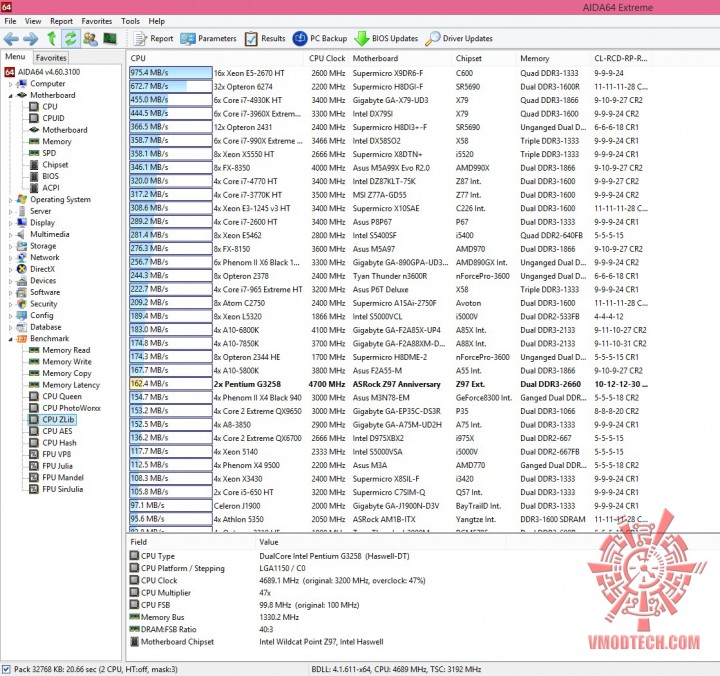Select FPU VP8 benchmark
The height and width of the screenshot is (676, 720).
point(56,454)
